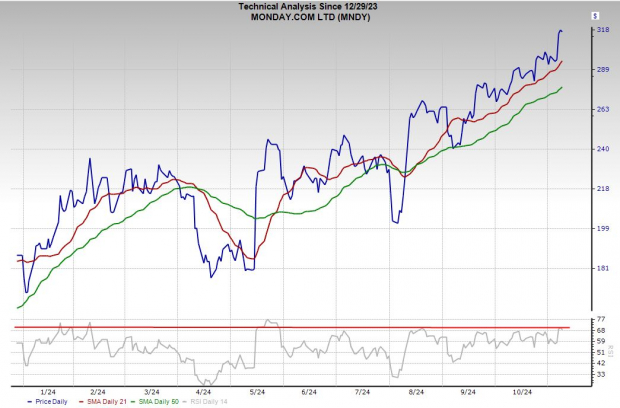Screen dimensions: 620x408
Task: Click the 42 RSI axis label
Action: (601, 363)
